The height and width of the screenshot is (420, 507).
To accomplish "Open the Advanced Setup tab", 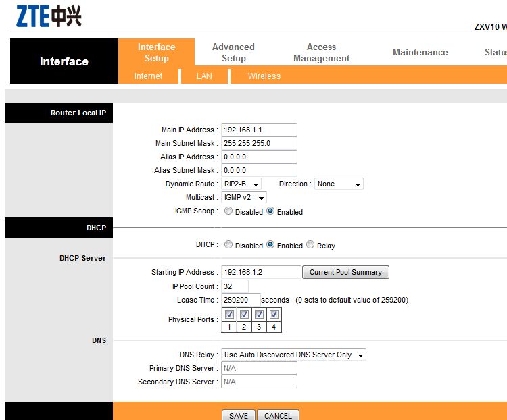I will tap(233, 53).
